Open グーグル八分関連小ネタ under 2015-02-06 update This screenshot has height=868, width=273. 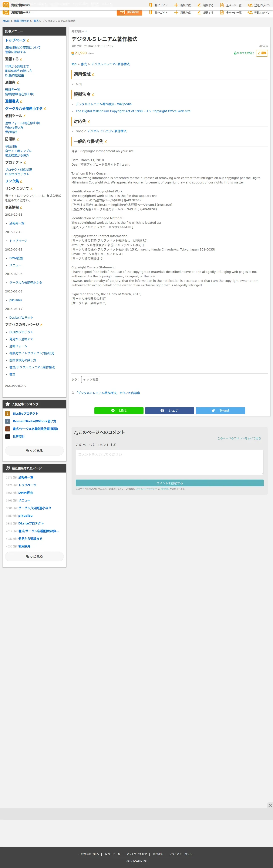(26, 283)
